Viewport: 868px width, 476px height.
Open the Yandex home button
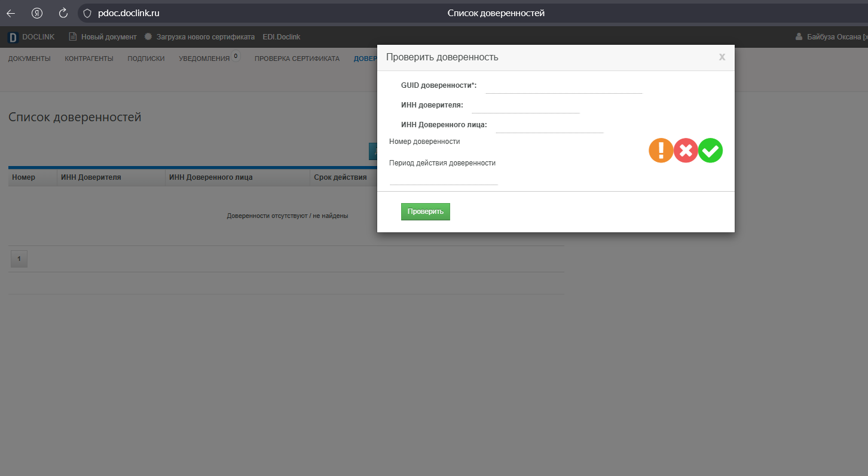37,13
